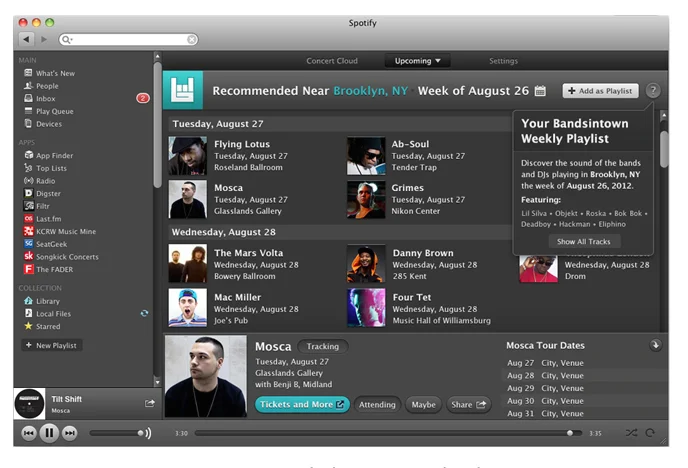Expand the Upcoming dropdown
The width and height of the screenshot is (688, 468).
click(417, 61)
